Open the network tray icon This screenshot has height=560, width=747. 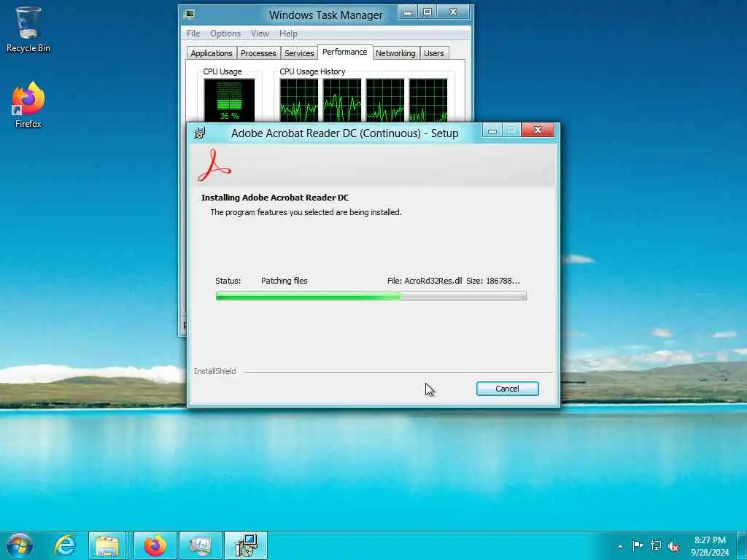[x=656, y=545]
